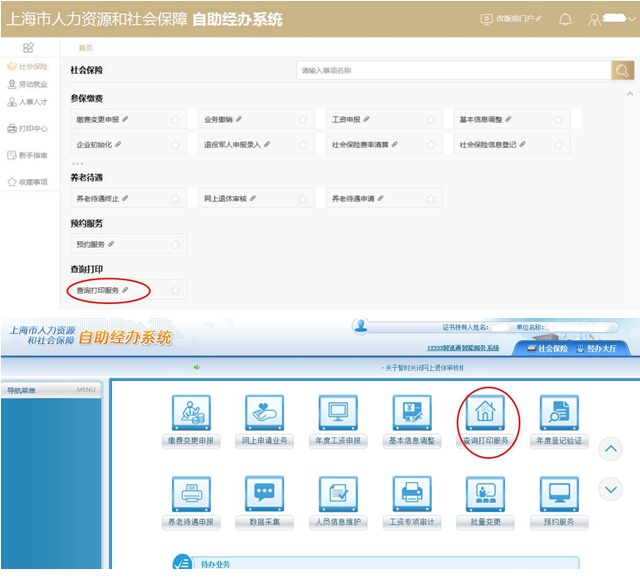Star the 查询打印服务 item

tap(175, 291)
